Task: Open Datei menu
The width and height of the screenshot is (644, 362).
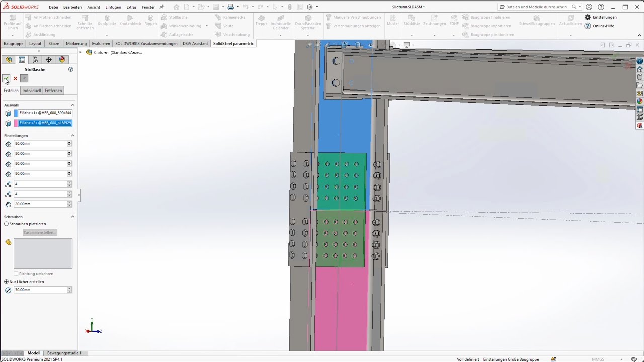Action: point(53,7)
